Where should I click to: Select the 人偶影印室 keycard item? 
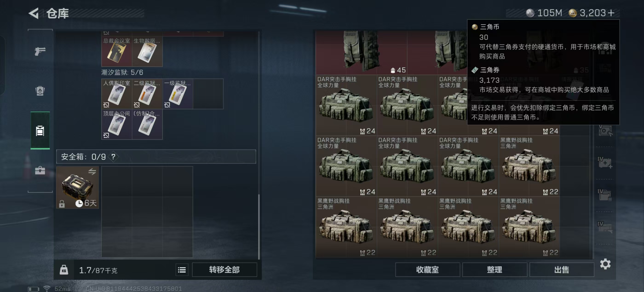117,94
